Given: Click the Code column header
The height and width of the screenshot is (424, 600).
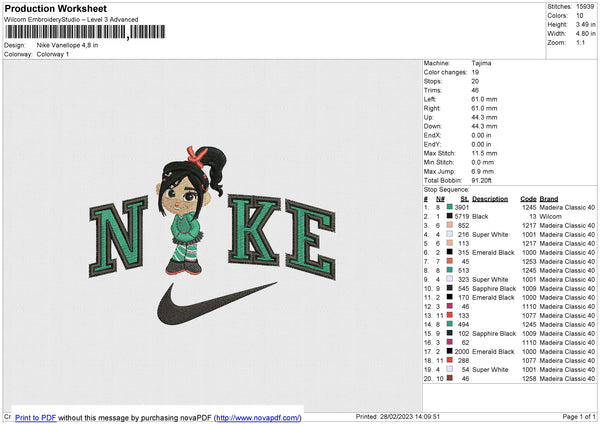Looking at the screenshot, I should pos(528,199).
